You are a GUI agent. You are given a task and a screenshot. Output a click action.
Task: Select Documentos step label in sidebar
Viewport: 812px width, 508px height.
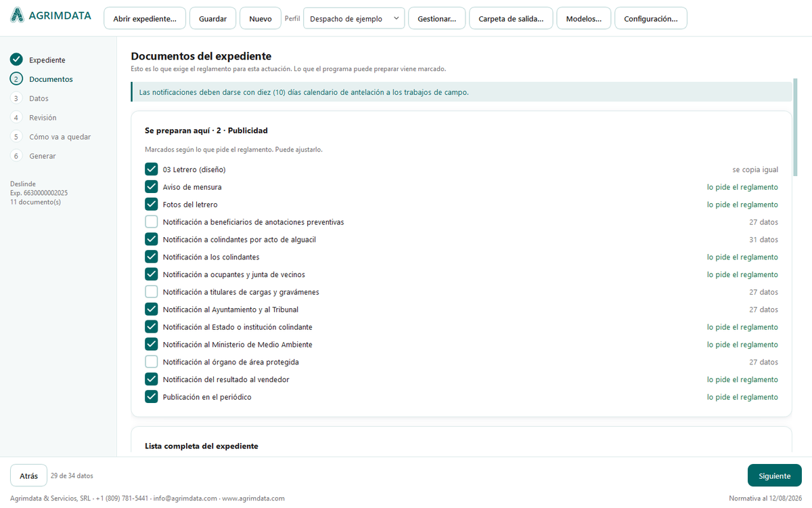pyautogui.click(x=51, y=79)
